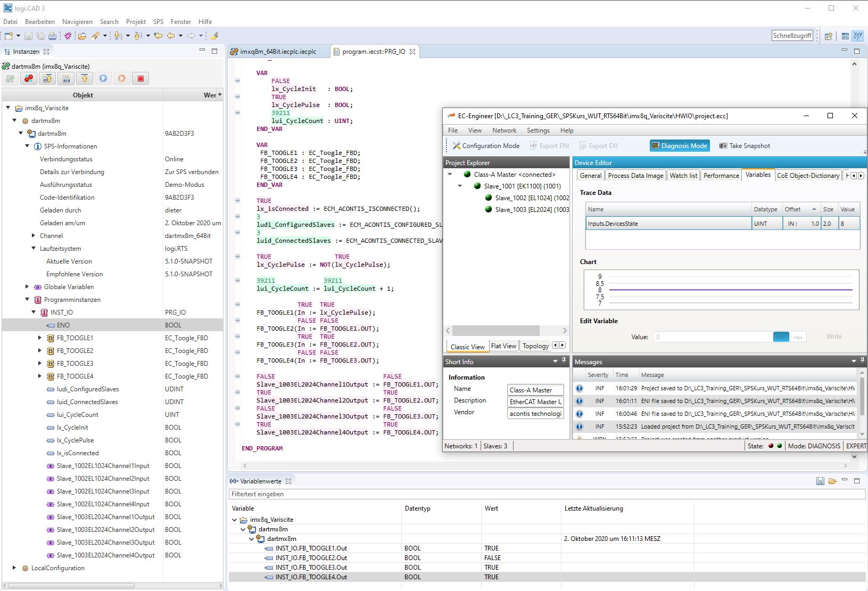Click the pink bug debug icon
868x591 pixels.
click(x=68, y=36)
